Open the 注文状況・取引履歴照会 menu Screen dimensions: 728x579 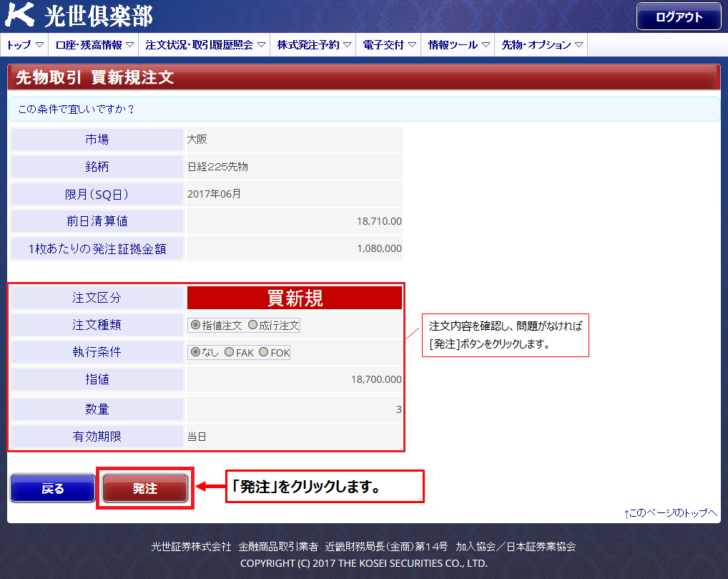[x=205, y=44]
